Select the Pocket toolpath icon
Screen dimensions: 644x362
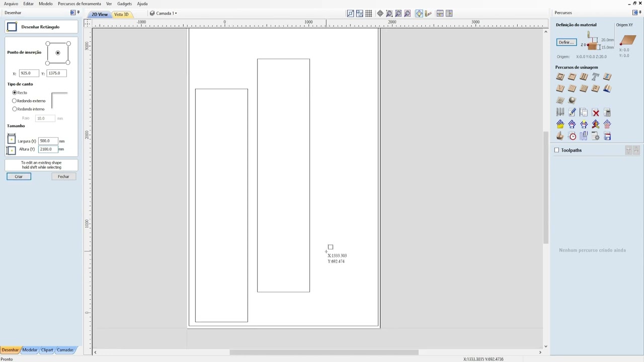(x=572, y=76)
